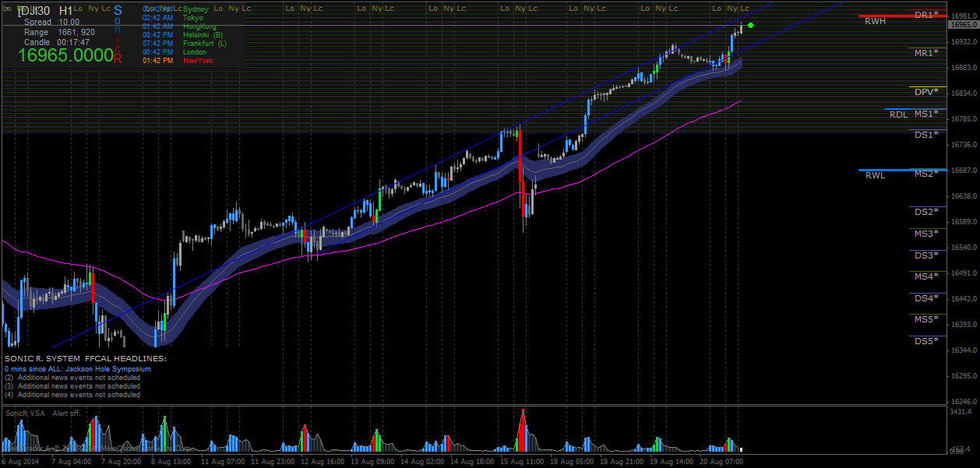Click the RDL level label
This screenshot has width=980, height=468.
898,114
